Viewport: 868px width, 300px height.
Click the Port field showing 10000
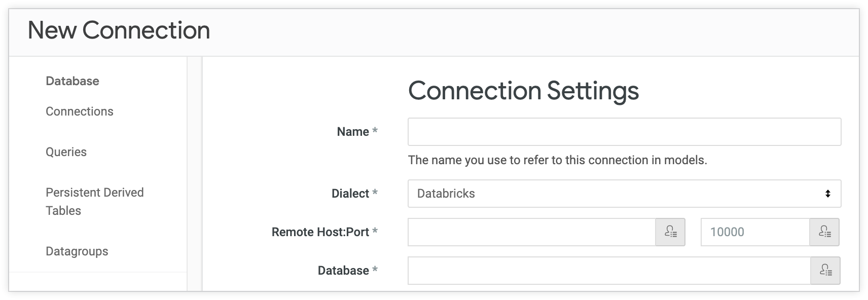pos(755,232)
